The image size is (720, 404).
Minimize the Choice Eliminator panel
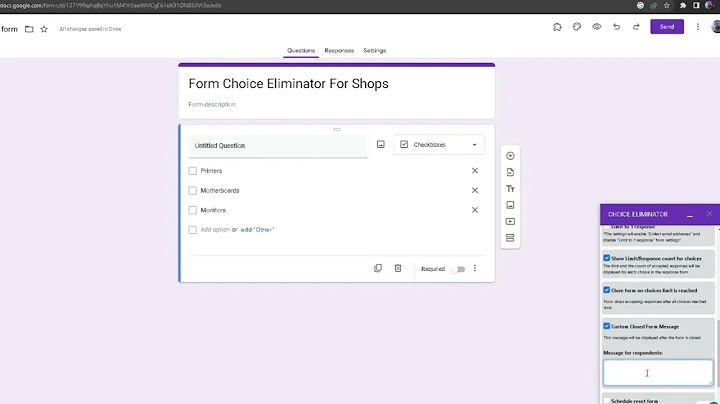(690, 214)
